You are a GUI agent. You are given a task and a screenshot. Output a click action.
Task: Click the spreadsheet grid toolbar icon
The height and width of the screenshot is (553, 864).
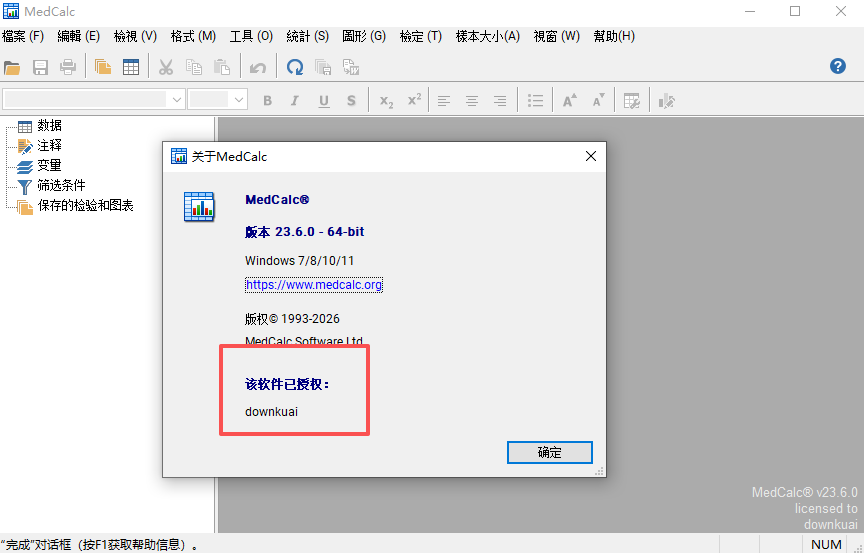click(x=131, y=68)
